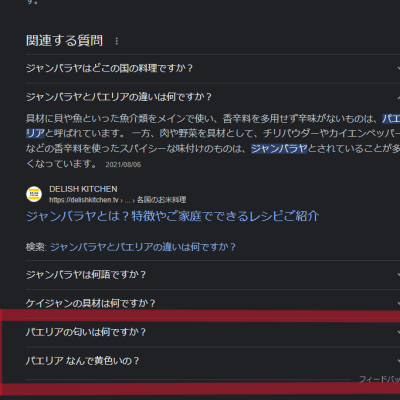Viewport: 400px width, 400px height.
Task: Click the delishkitchen.tv URL text
Action: [84, 200]
